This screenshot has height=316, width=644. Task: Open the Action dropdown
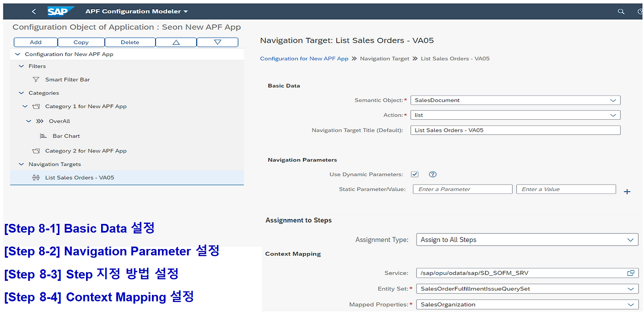point(613,115)
